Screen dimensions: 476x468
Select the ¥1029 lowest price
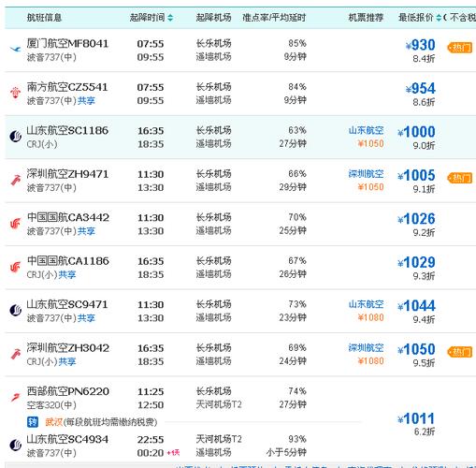coord(416,262)
